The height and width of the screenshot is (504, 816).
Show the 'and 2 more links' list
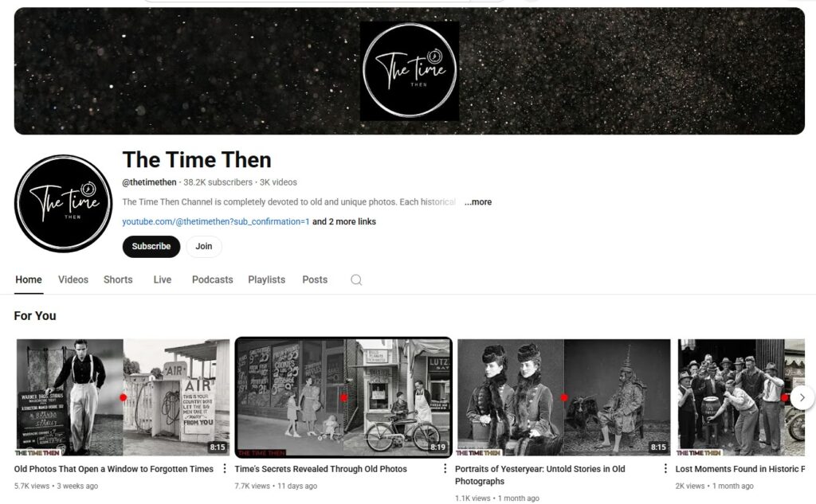coord(344,221)
